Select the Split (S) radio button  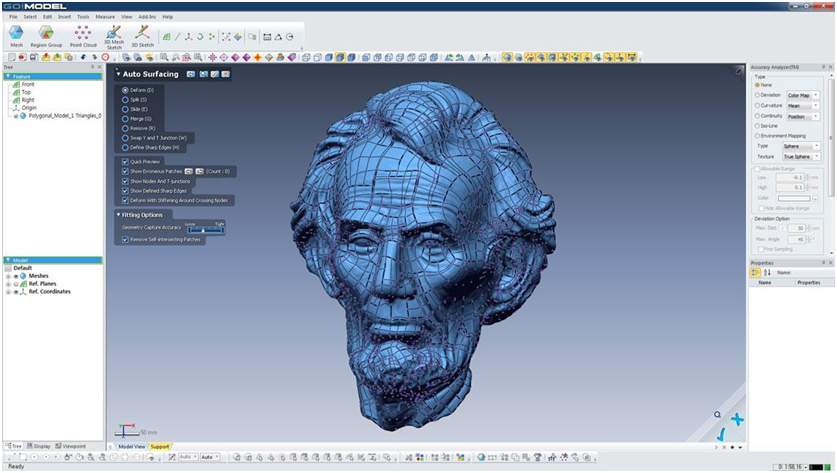(125, 100)
